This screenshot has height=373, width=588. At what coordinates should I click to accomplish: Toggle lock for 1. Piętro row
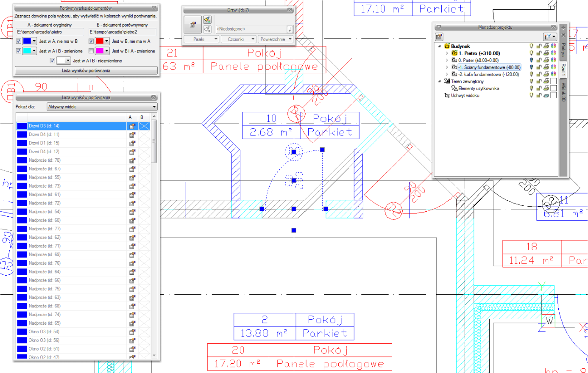539,53
